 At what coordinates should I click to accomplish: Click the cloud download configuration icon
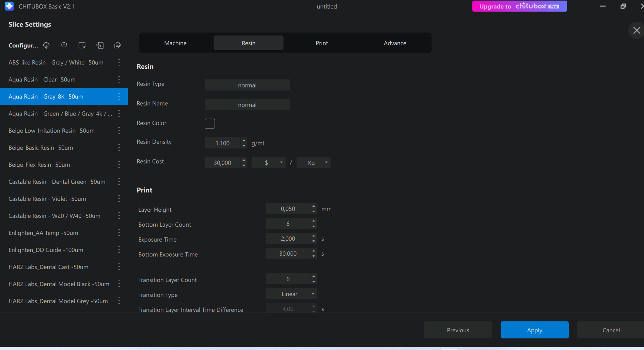click(46, 45)
